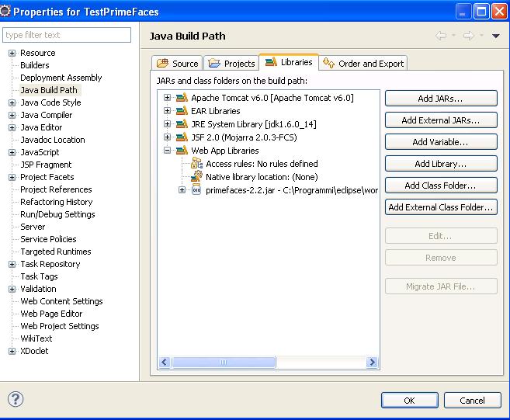Image resolution: width=510 pixels, height=420 pixels.
Task: Click the Add Variable... button
Action: [441, 142]
